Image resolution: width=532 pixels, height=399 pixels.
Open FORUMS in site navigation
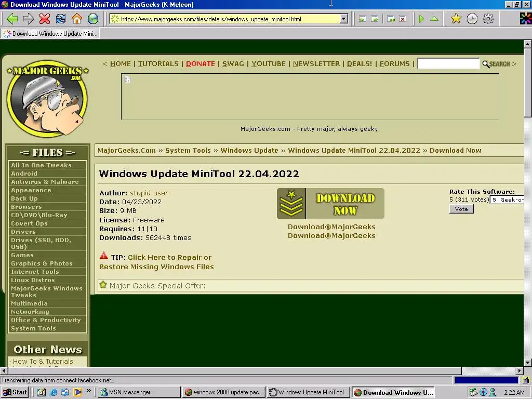395,64
